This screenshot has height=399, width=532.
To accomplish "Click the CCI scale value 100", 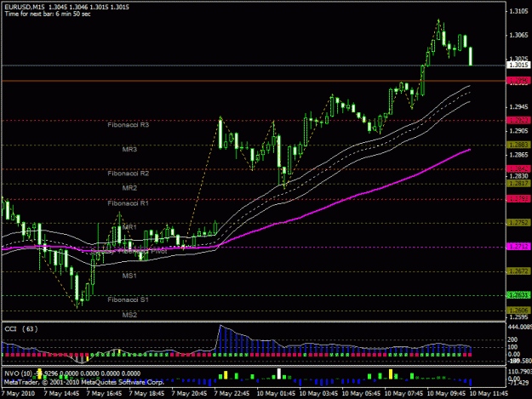I will click(x=512, y=347).
